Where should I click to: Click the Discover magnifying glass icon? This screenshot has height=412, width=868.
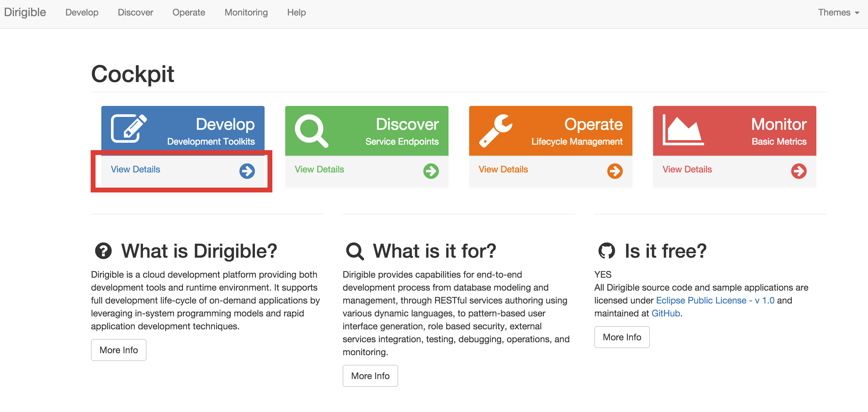click(x=311, y=131)
